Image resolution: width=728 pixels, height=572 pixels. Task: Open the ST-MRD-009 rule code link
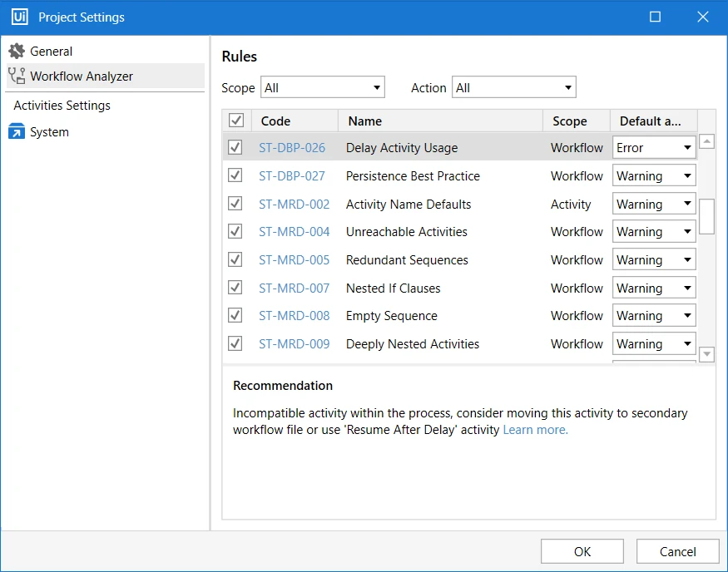[295, 344]
